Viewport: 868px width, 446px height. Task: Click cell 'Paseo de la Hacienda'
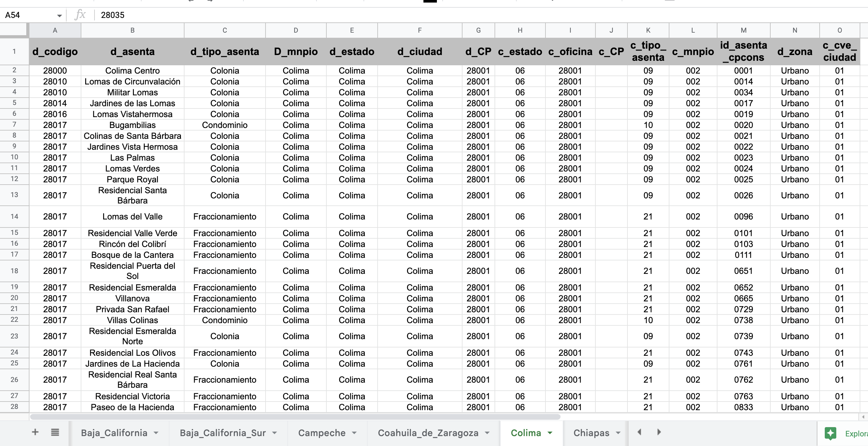coord(132,407)
